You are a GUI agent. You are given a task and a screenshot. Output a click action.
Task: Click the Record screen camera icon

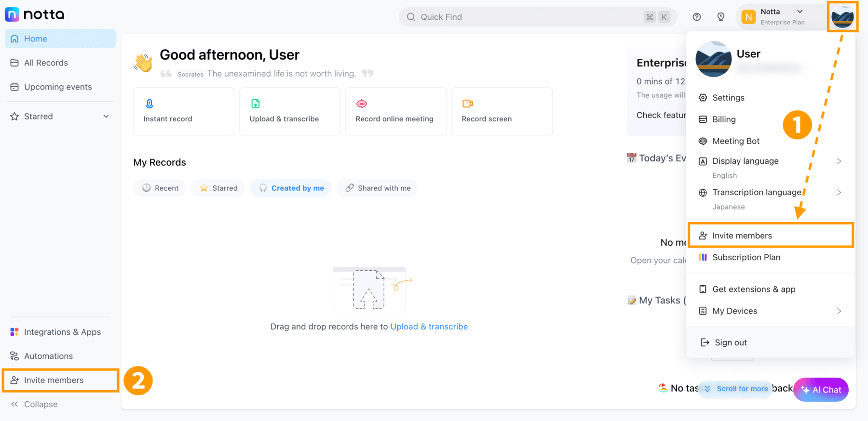[x=468, y=104]
